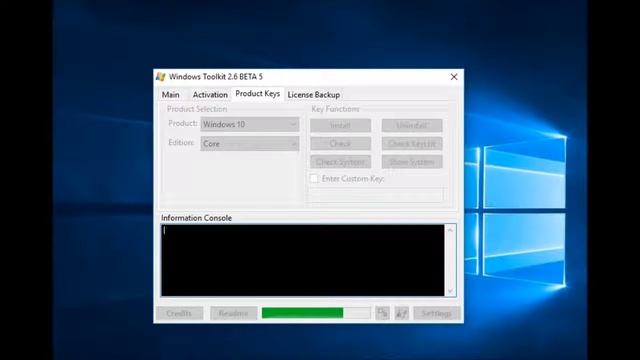This screenshot has width=640, height=360.
Task: Open the Readme button
Action: pos(233,313)
